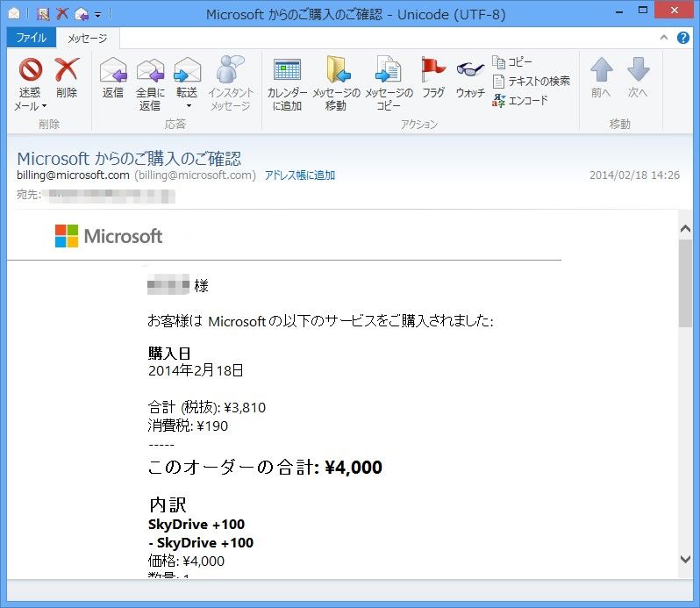
Task: Click the 購入日 heading
Action: (x=169, y=353)
